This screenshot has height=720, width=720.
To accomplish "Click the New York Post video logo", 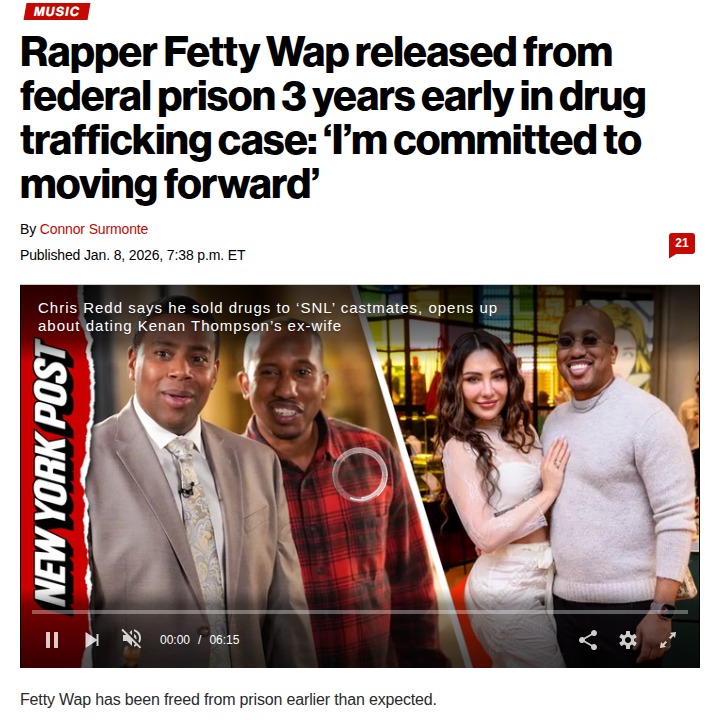I will 53,472.
